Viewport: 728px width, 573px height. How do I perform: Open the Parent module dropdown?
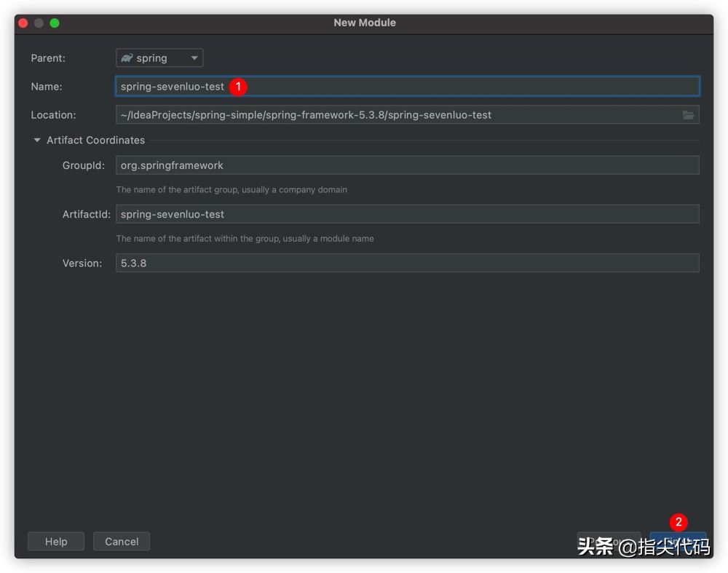(x=159, y=58)
